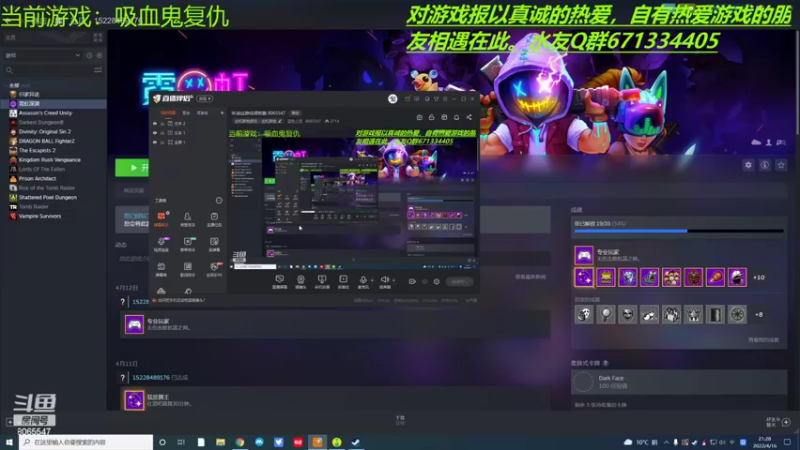
Task: Show hidden tray icons chevron on taskbar
Action: (666, 442)
